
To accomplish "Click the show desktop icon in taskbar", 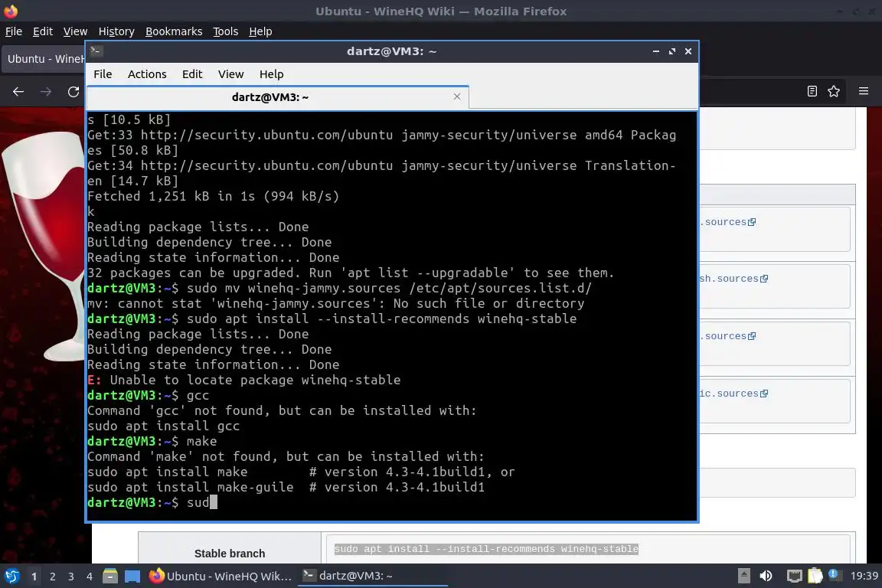I will (132, 577).
